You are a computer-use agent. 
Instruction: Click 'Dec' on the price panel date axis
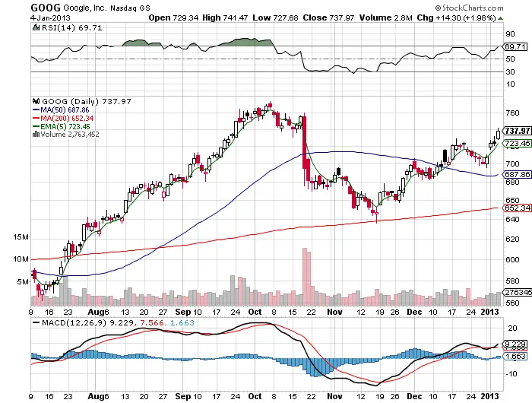414,312
